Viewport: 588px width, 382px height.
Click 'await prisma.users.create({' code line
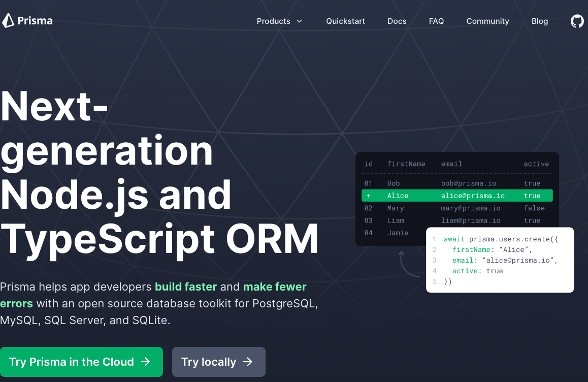pyautogui.click(x=501, y=239)
